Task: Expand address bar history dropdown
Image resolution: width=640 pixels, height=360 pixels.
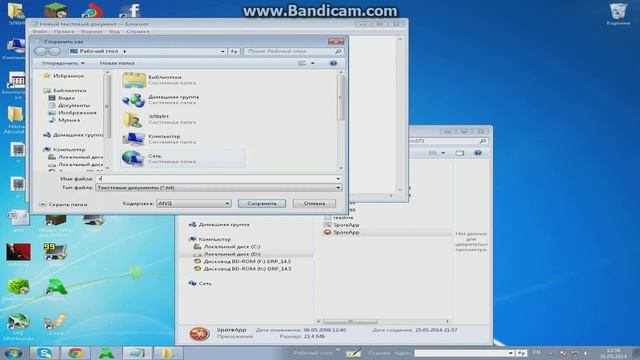Action: point(222,51)
